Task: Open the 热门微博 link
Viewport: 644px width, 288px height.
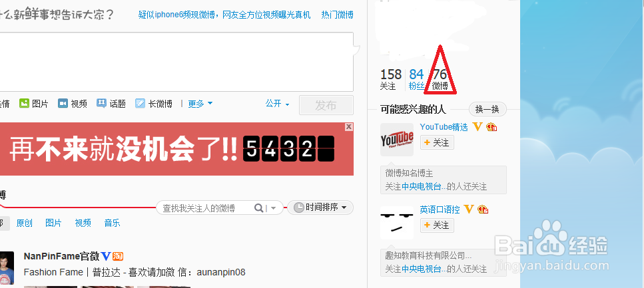Action: tap(337, 15)
